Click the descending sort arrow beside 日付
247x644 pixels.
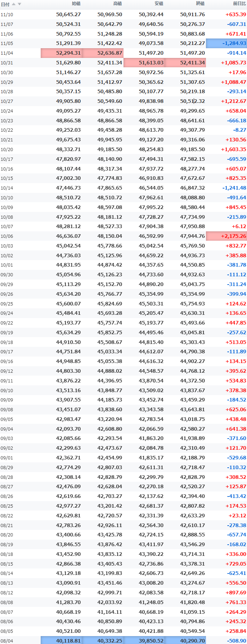pos(19,4)
